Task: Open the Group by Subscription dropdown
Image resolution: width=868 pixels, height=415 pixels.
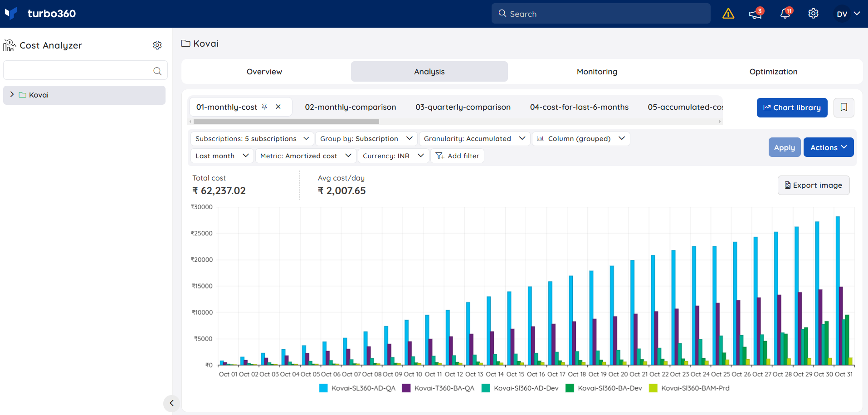Action: (366, 138)
